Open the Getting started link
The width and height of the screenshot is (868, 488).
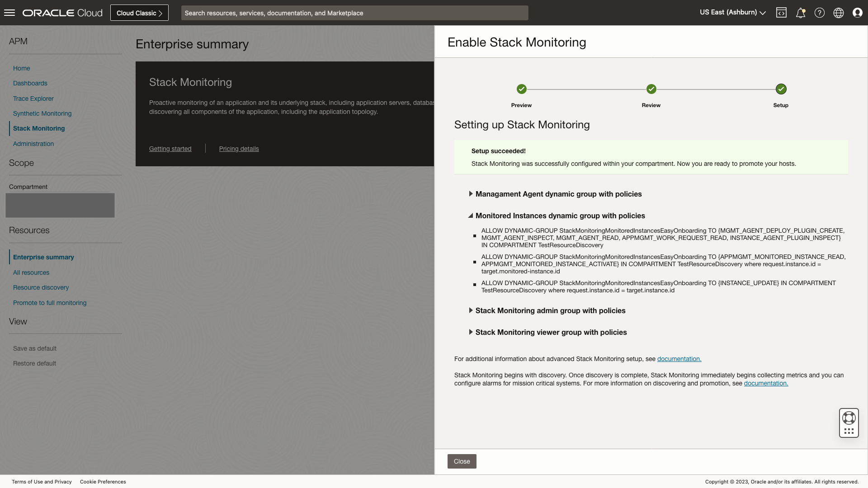tap(170, 149)
